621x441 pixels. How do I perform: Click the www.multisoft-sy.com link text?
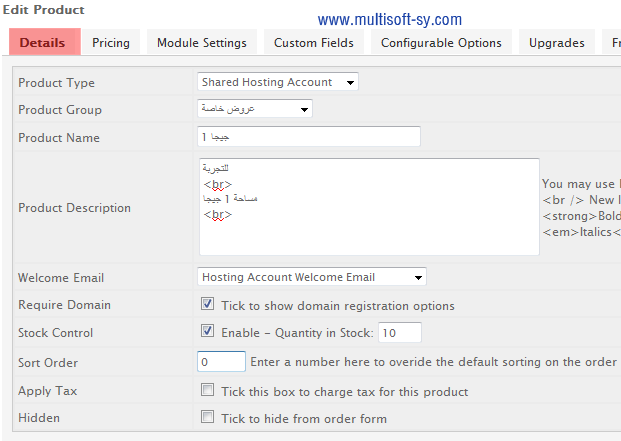pyautogui.click(x=390, y=19)
